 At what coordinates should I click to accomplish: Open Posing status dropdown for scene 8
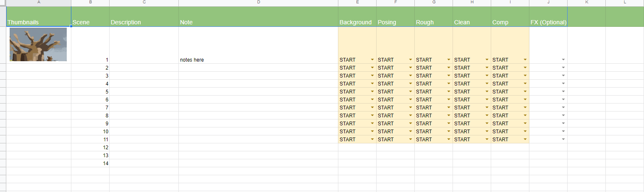(x=410, y=116)
